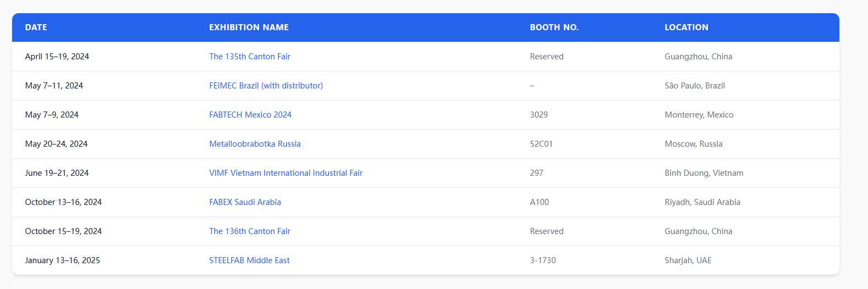Select booth number 52C01 cell
This screenshot has height=289, width=868.
(x=541, y=144)
